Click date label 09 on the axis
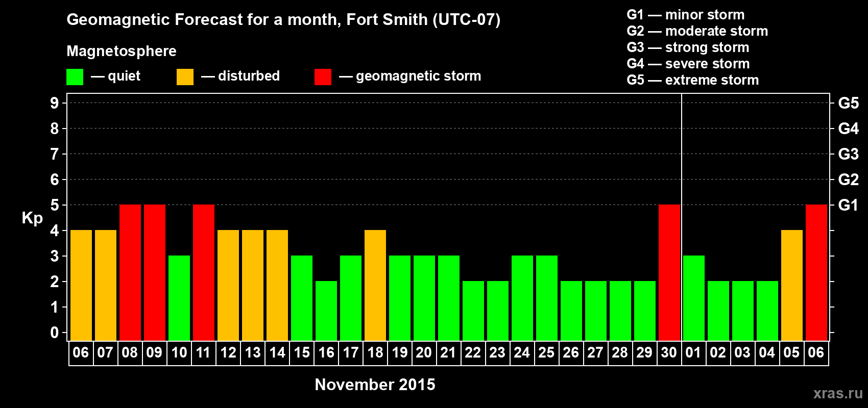The width and height of the screenshot is (868, 408). (x=154, y=353)
